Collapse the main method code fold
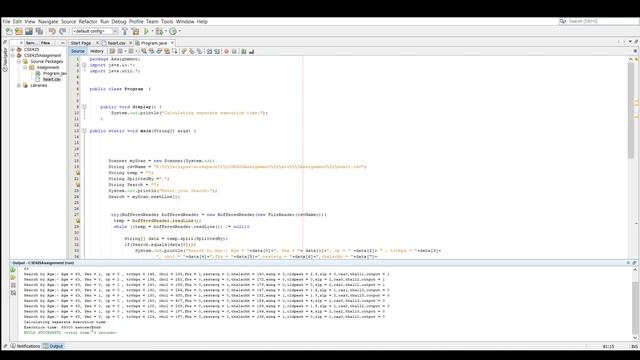This screenshot has width=640, height=360. coord(84,131)
